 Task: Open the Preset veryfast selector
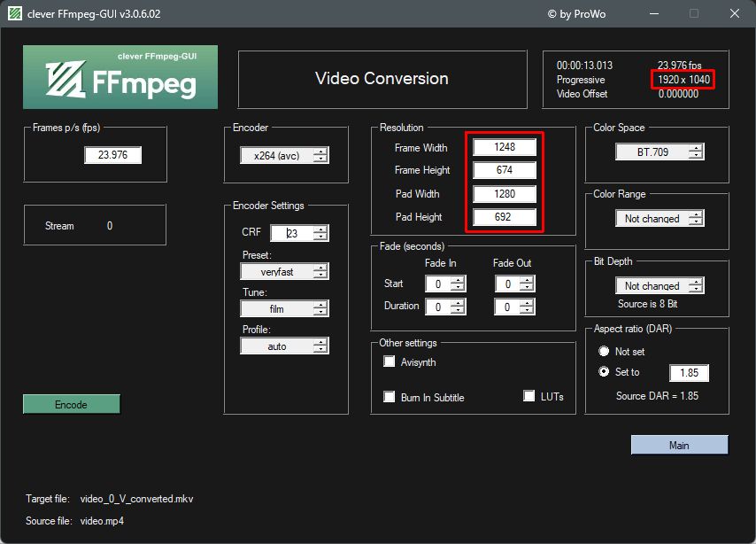point(284,272)
